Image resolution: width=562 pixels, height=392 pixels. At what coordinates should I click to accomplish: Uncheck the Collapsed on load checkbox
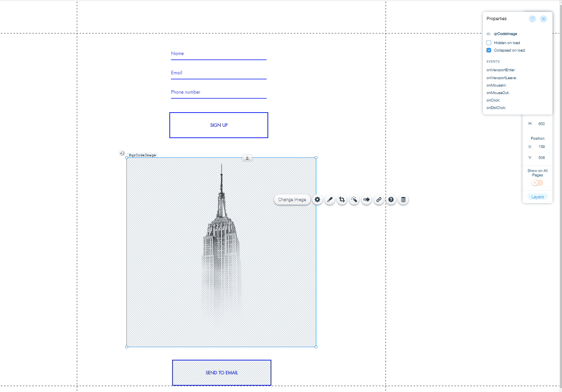(x=489, y=50)
